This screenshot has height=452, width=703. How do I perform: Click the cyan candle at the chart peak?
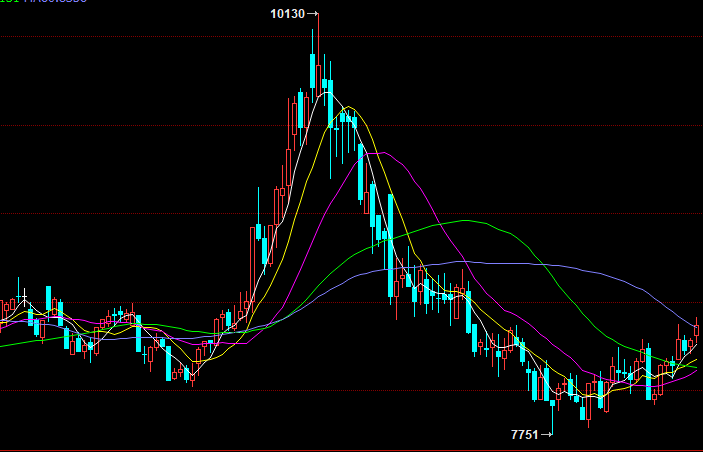tap(313, 72)
